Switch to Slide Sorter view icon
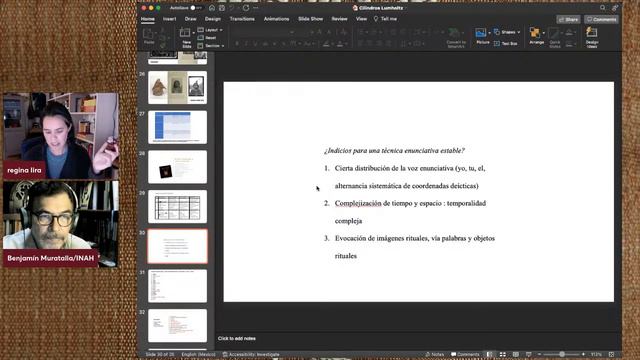This screenshot has width=640, height=360. point(503,354)
